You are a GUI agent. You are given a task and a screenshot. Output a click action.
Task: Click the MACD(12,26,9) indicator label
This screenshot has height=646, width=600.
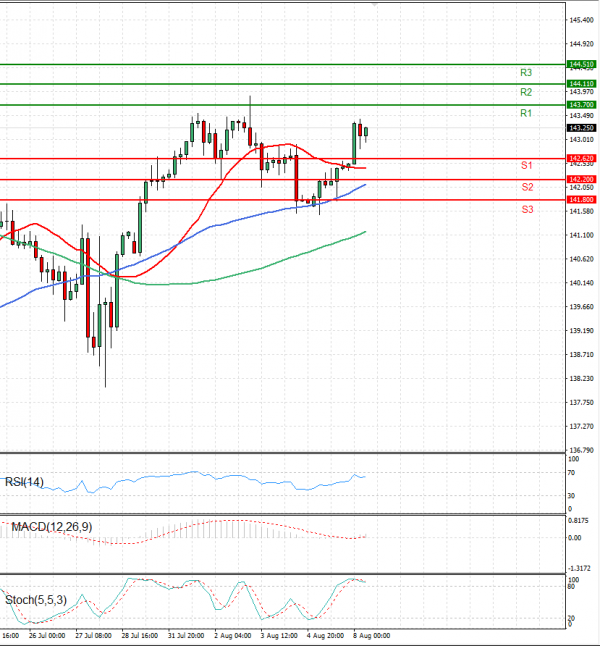[52, 527]
